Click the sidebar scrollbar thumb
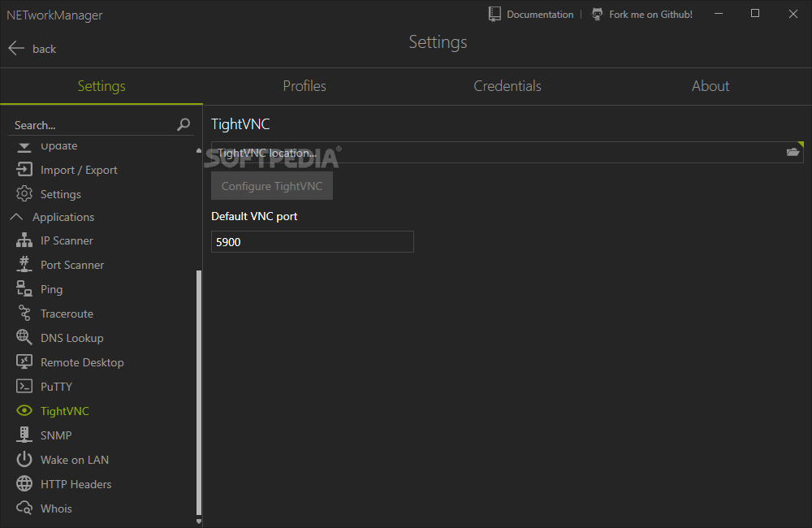 pyautogui.click(x=199, y=392)
